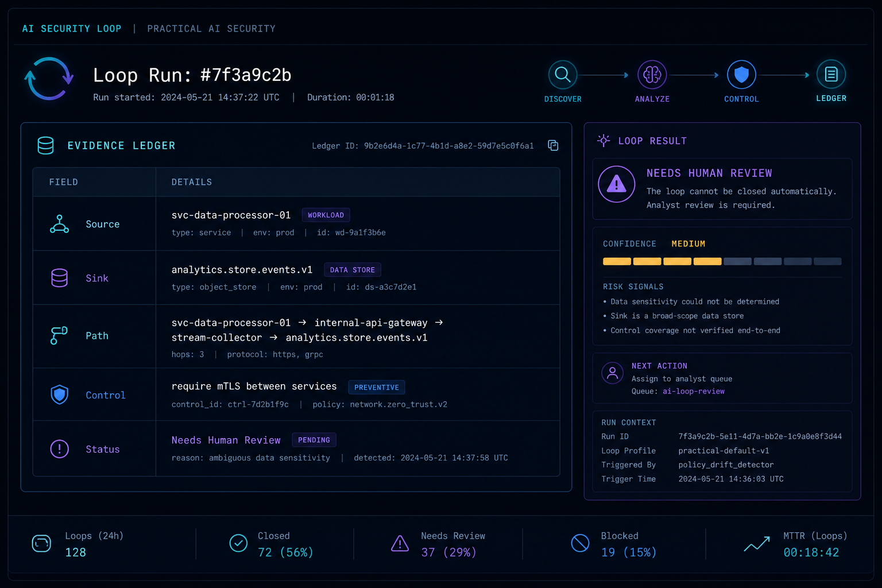The width and height of the screenshot is (882, 588).
Task: Click the Path row route icon
Action: coord(59,335)
